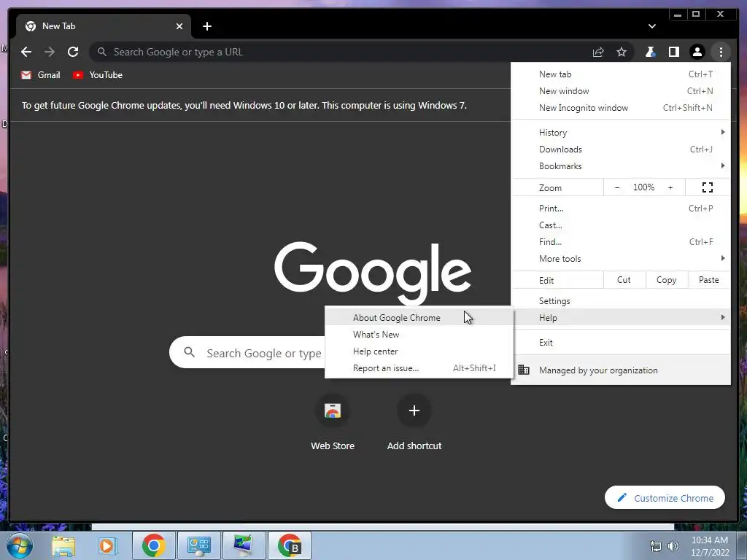Open Settings from the menu
The height and width of the screenshot is (560, 747).
(x=621, y=301)
